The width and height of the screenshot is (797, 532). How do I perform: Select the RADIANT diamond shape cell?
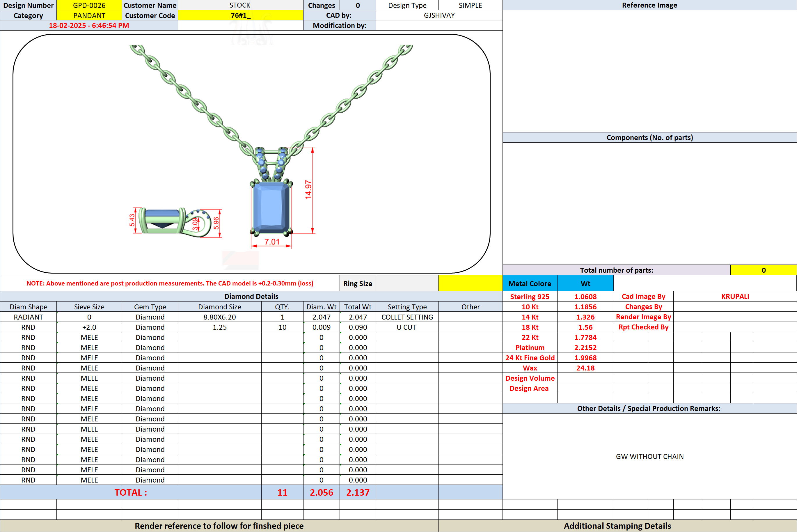point(29,317)
